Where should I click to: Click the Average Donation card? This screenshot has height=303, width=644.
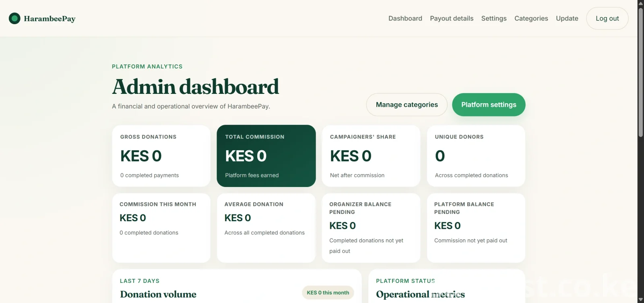(x=266, y=228)
